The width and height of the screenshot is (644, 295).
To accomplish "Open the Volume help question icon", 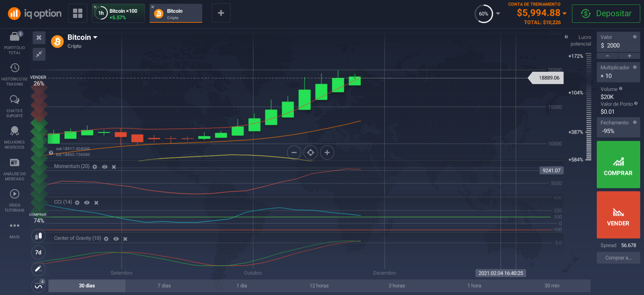I will [621, 88].
